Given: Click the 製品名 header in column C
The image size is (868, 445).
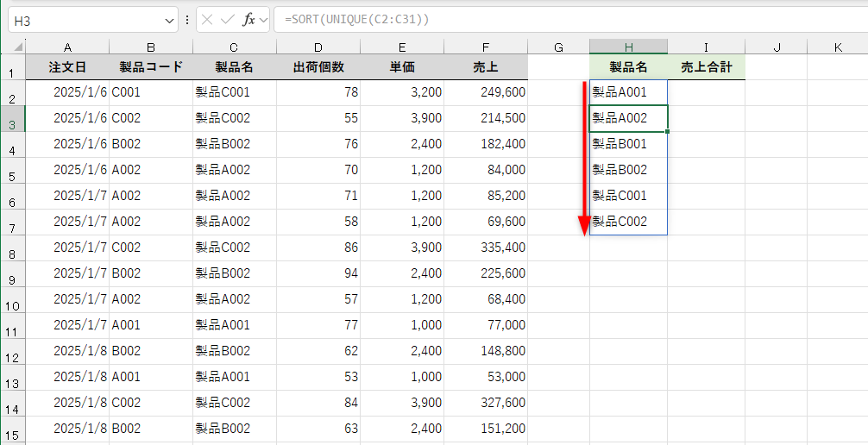Looking at the screenshot, I should coord(234,67).
